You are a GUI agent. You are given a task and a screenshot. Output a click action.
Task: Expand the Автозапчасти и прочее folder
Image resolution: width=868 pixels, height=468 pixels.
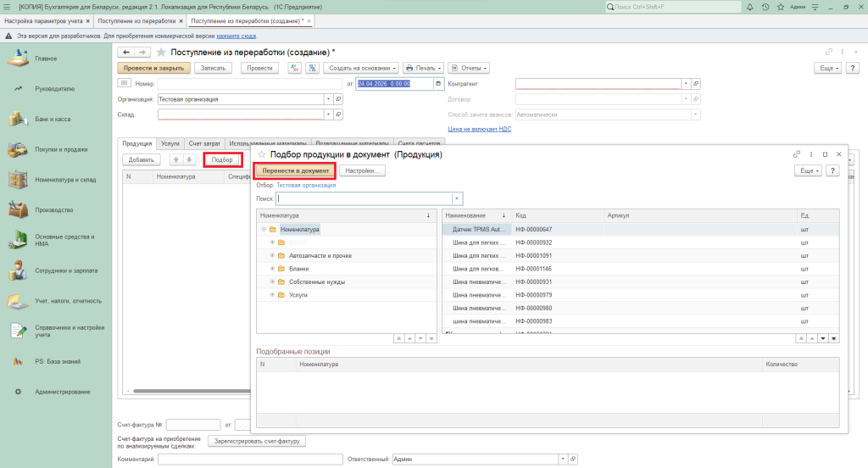[x=272, y=255]
